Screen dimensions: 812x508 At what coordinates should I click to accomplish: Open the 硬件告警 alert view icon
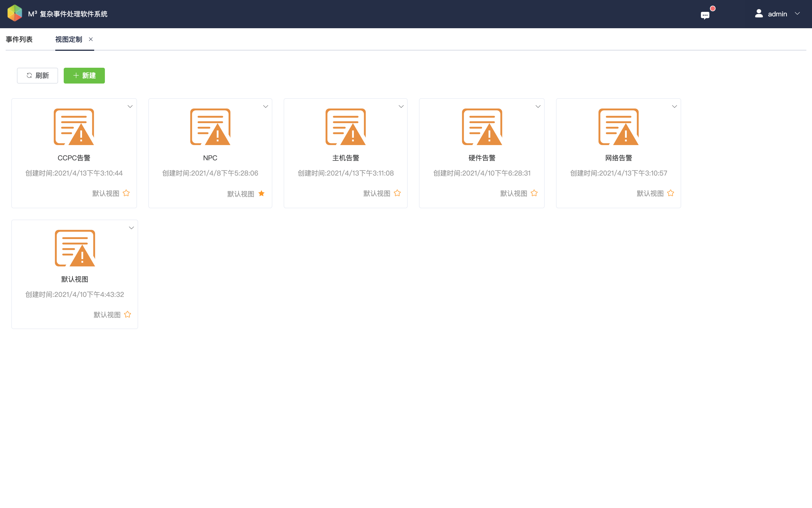click(x=482, y=127)
